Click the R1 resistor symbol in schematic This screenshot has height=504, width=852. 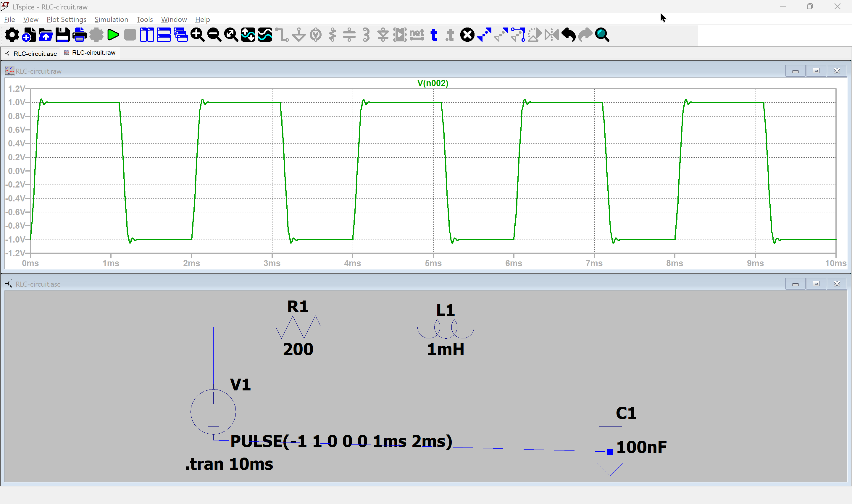pos(298,327)
